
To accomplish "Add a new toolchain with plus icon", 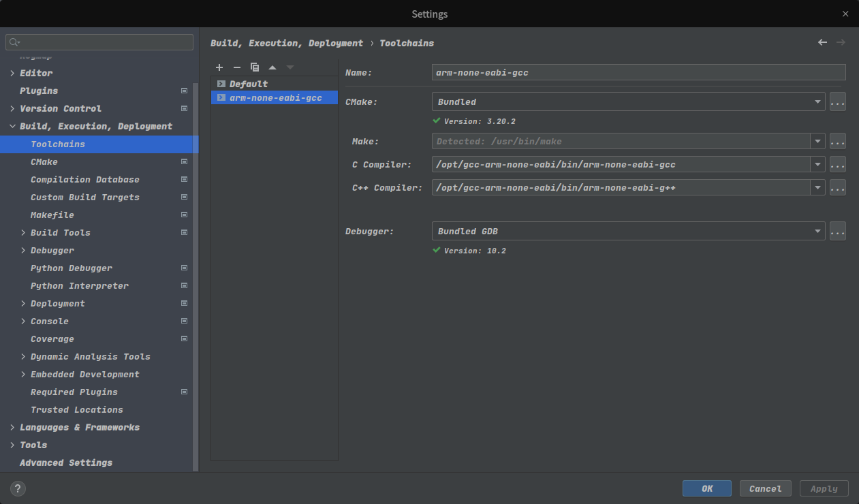I will [219, 67].
